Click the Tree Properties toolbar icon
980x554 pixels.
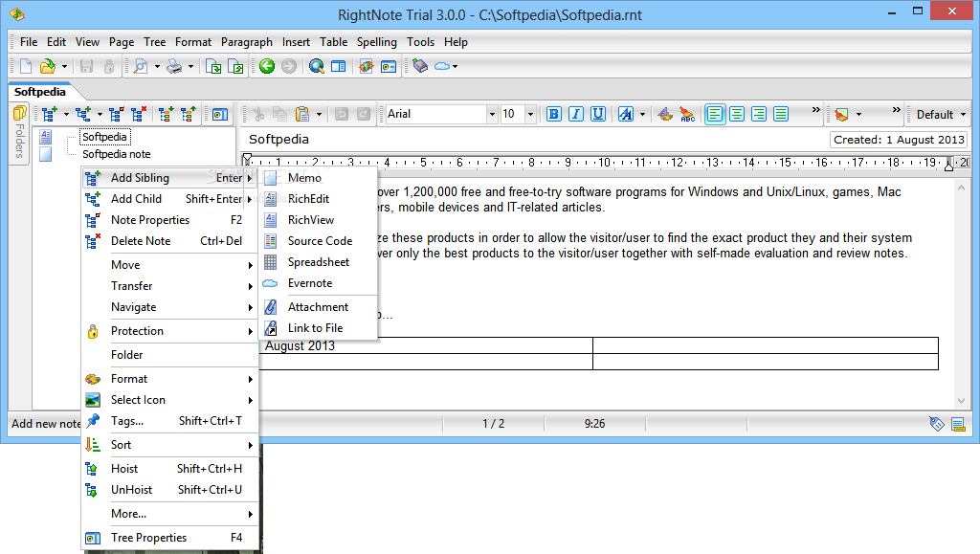click(219, 114)
